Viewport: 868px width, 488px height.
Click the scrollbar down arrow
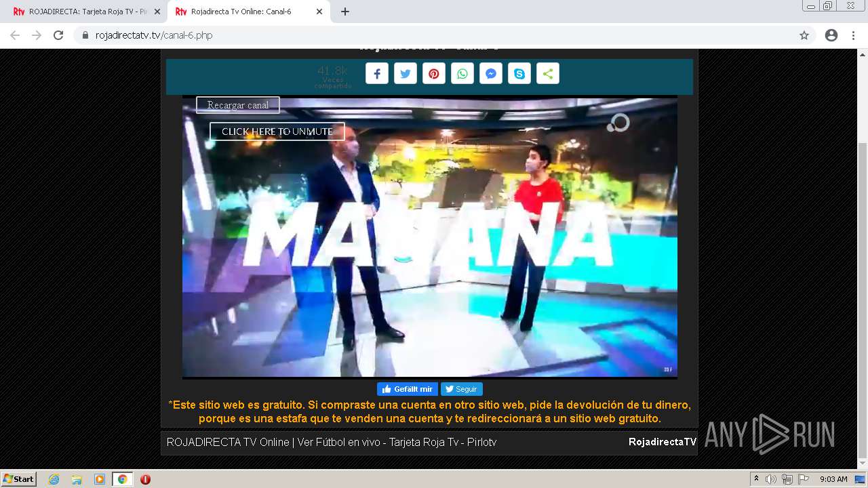[863, 464]
